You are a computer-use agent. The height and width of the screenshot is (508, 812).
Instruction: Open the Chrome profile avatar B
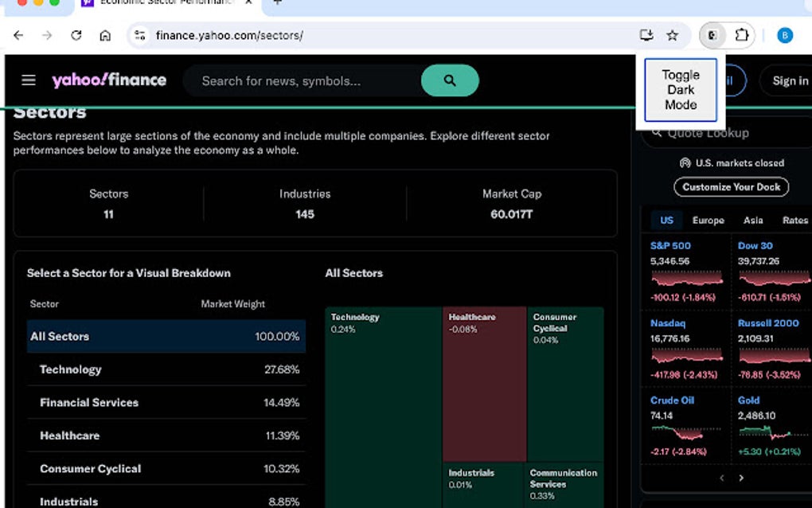pos(785,35)
